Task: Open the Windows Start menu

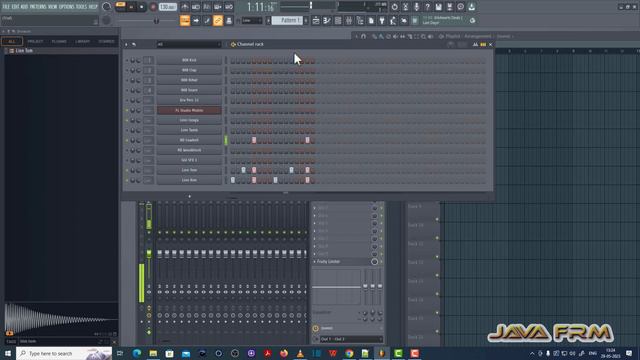Action: pyautogui.click(x=8, y=353)
